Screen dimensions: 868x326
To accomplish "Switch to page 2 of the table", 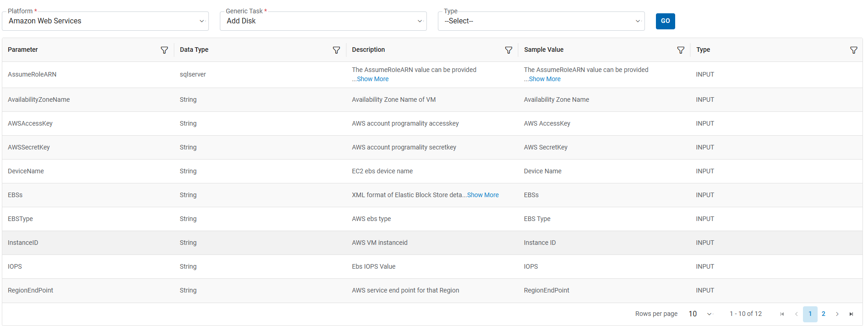I will point(824,314).
